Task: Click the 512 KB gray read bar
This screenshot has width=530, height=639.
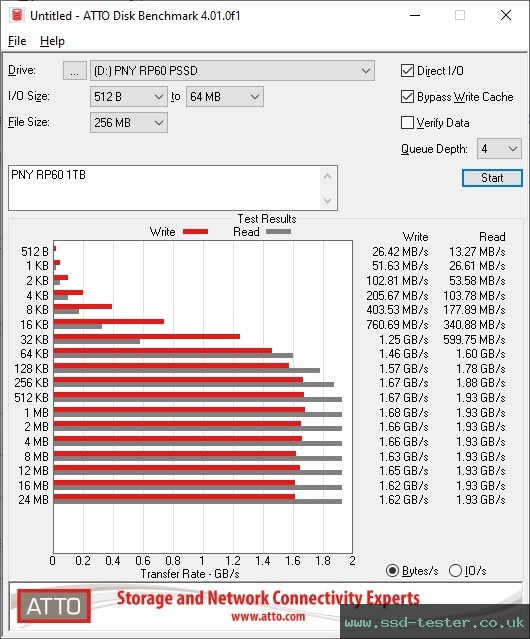Action: coord(198,399)
